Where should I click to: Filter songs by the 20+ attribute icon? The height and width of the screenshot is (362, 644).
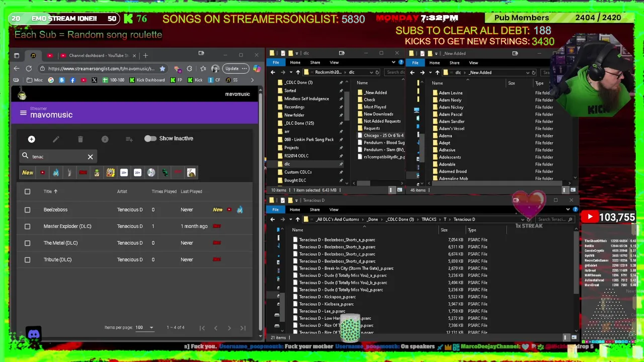point(137,172)
